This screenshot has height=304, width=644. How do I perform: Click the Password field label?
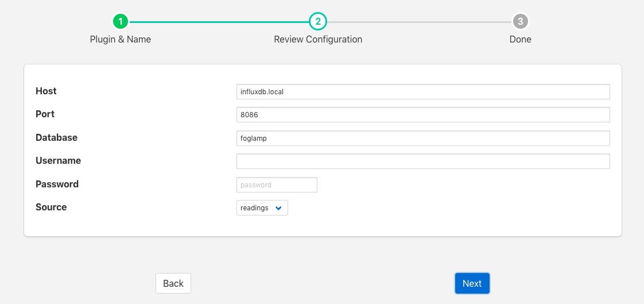(x=57, y=184)
